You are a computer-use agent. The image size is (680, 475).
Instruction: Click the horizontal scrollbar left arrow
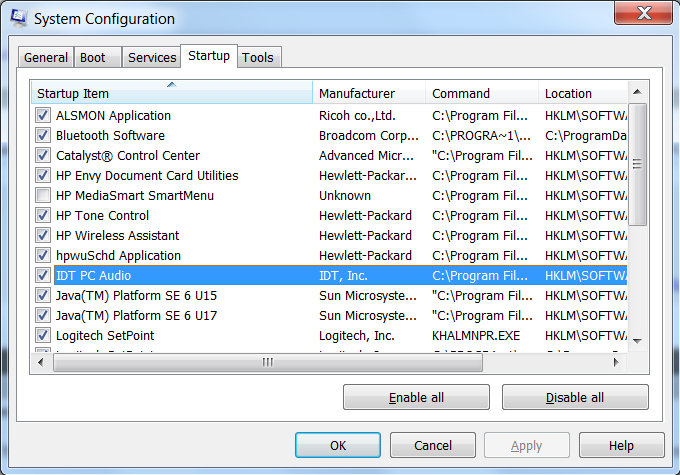[x=41, y=362]
